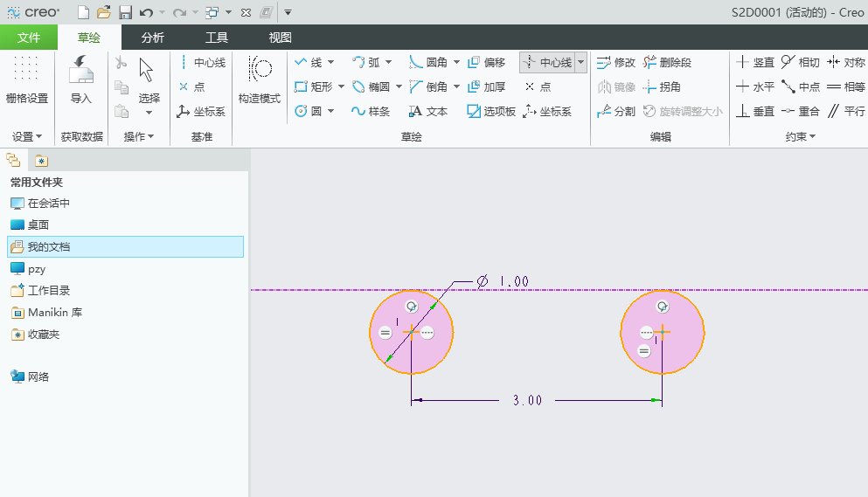This screenshot has height=497, width=868.
Task: Click the 修改 modify tool
Action: (x=616, y=63)
